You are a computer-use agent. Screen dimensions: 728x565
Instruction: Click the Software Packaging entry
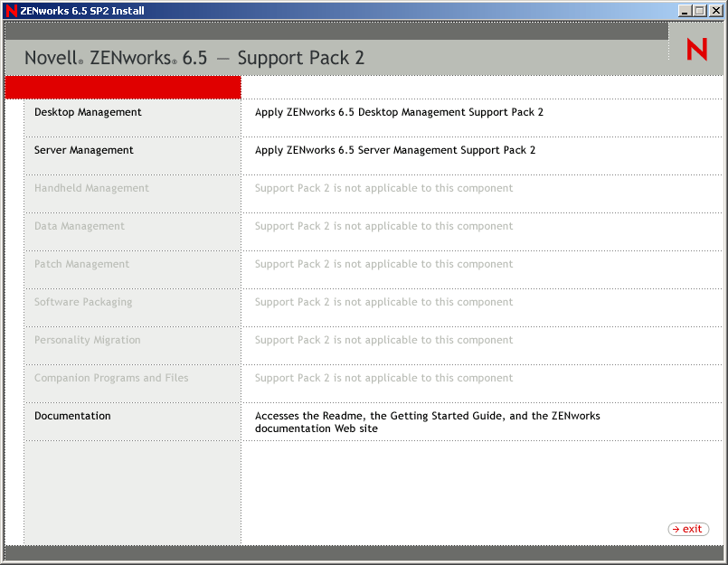[80, 302]
